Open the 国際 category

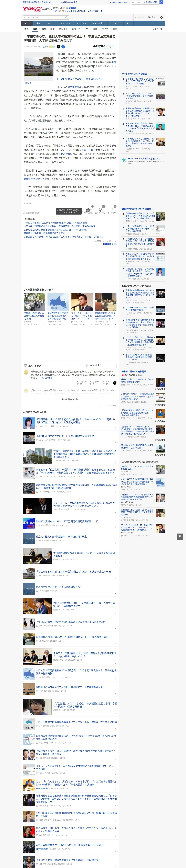pos(44,29)
